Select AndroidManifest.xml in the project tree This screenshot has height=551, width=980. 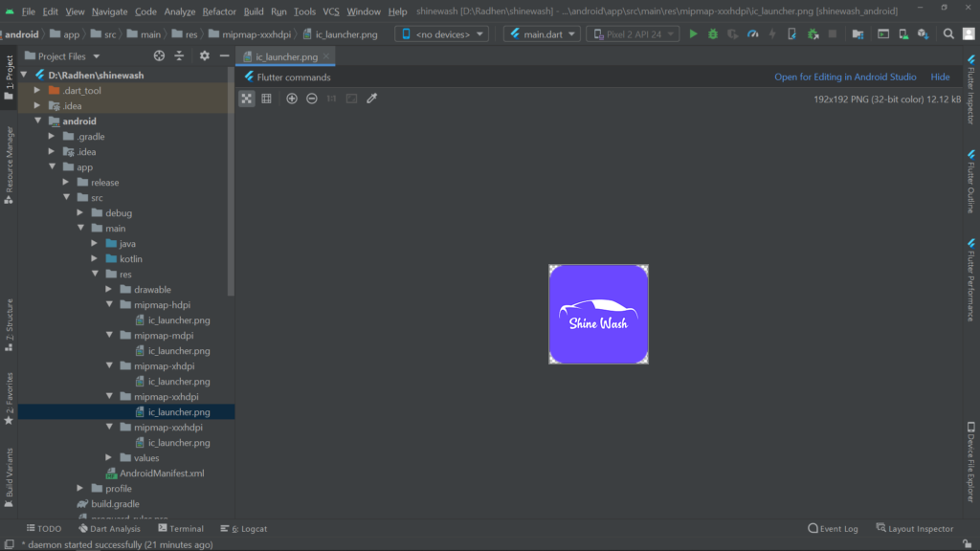coord(161,474)
